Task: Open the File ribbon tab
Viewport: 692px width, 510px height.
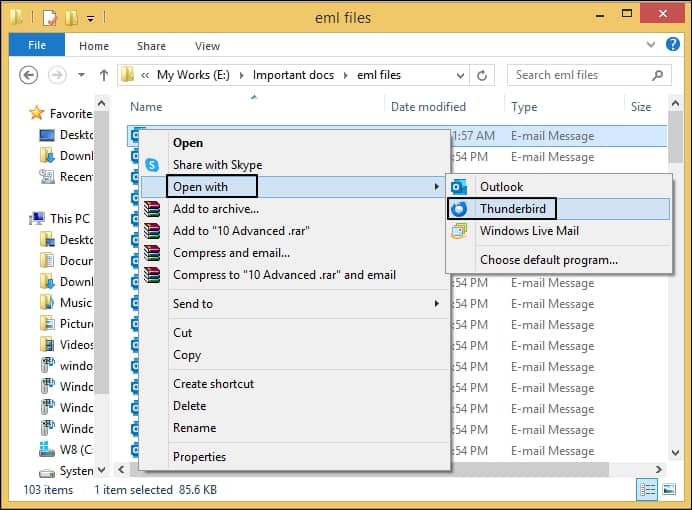Action: [x=37, y=45]
